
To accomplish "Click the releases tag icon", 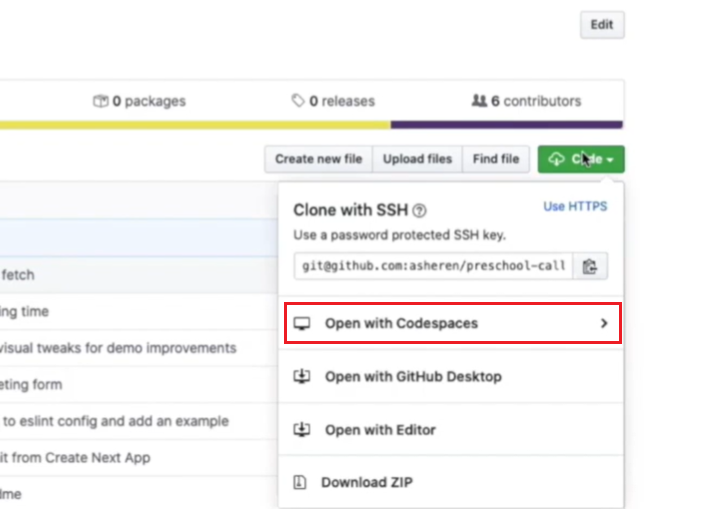I will tap(298, 101).
